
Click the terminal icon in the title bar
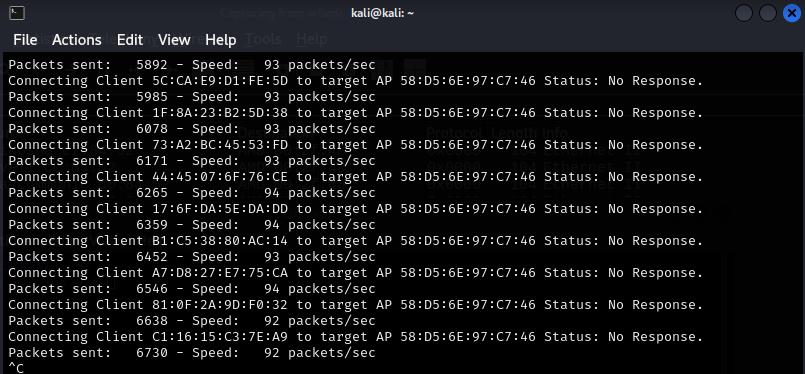(16, 13)
